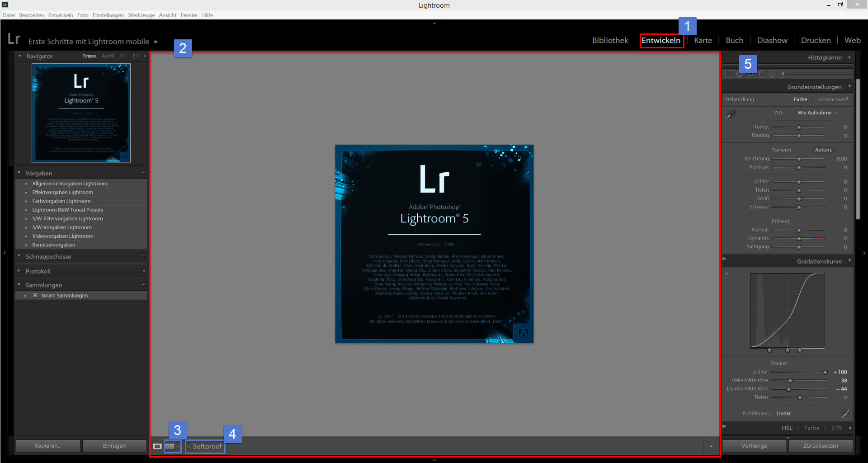The height and width of the screenshot is (463, 868).
Task: Add a new snapshot with Schnappschüsse plus
Action: coord(144,256)
